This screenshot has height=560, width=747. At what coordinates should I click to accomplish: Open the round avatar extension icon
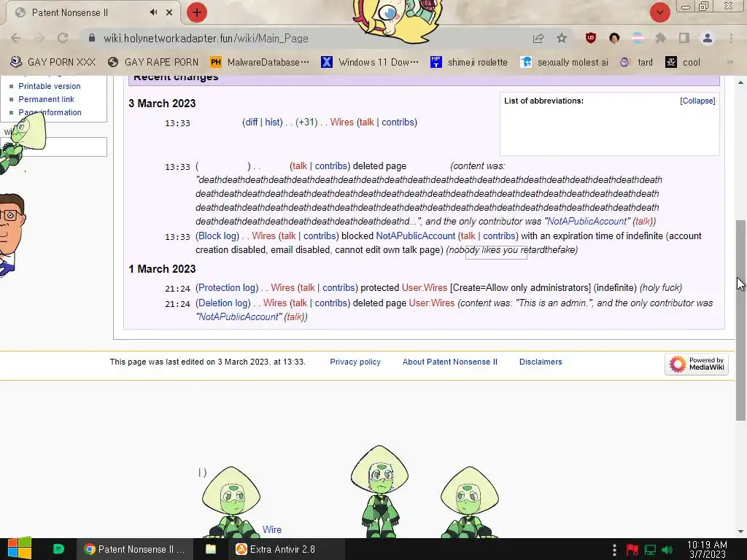(614, 38)
